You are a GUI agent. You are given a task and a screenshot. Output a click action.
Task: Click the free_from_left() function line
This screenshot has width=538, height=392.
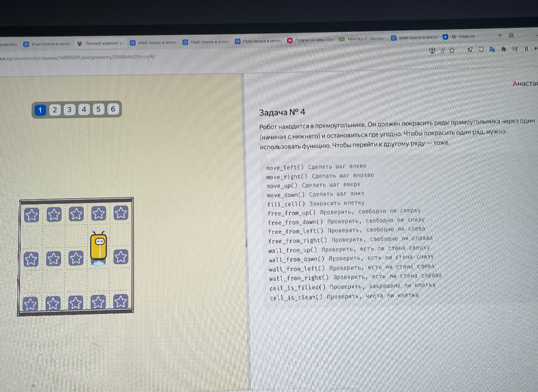tap(347, 230)
